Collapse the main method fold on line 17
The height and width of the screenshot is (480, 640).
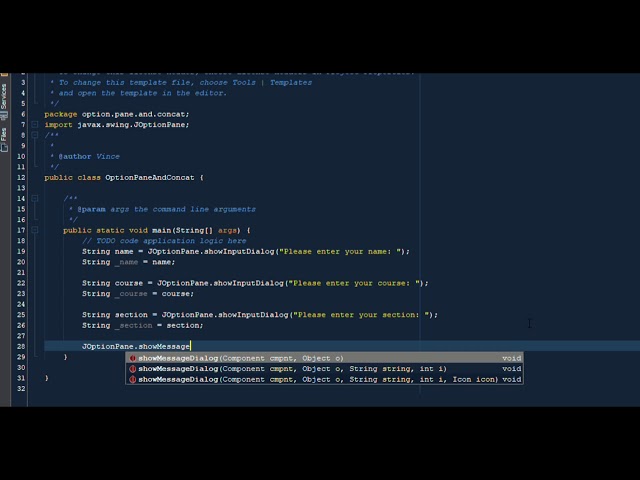tap(35, 230)
